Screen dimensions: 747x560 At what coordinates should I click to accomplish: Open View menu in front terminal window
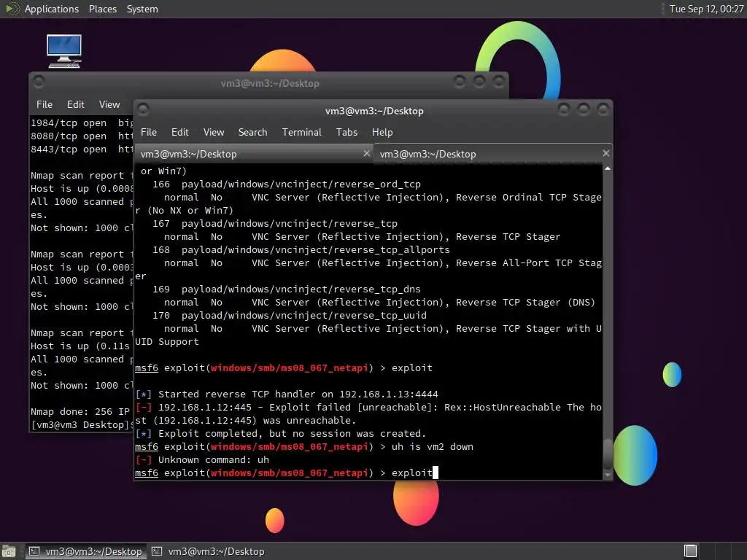pos(214,133)
